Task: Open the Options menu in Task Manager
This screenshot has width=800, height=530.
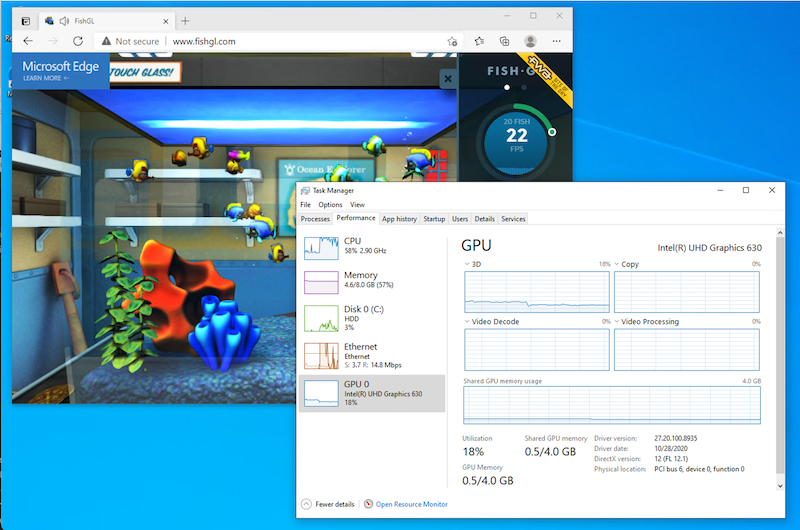Action: pos(330,204)
